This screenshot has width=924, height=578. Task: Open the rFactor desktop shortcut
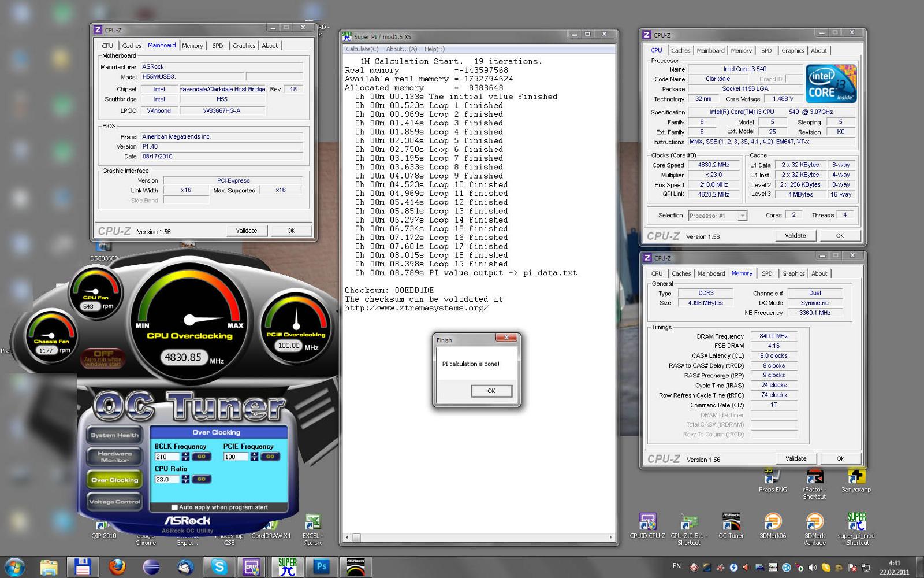[x=814, y=484]
